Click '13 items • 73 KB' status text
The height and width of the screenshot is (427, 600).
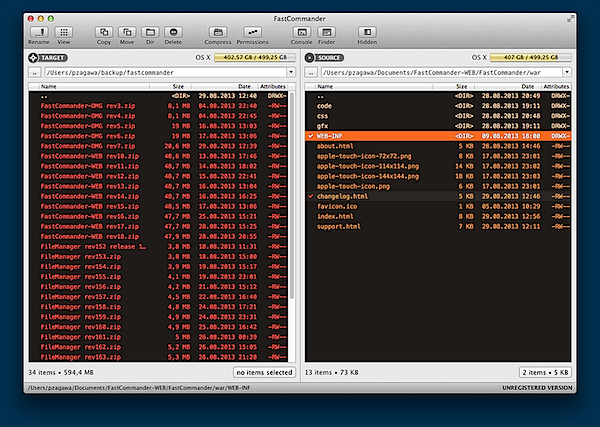coord(332,372)
